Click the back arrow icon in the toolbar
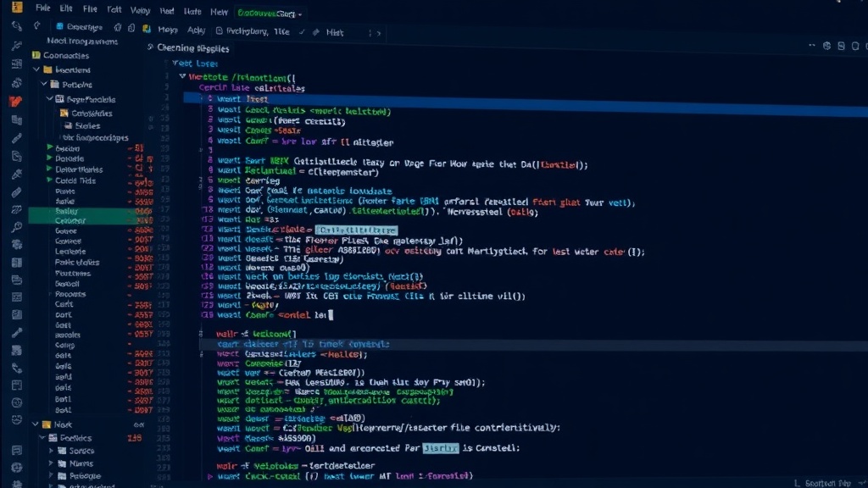This screenshot has width=868, height=488. 37,25
